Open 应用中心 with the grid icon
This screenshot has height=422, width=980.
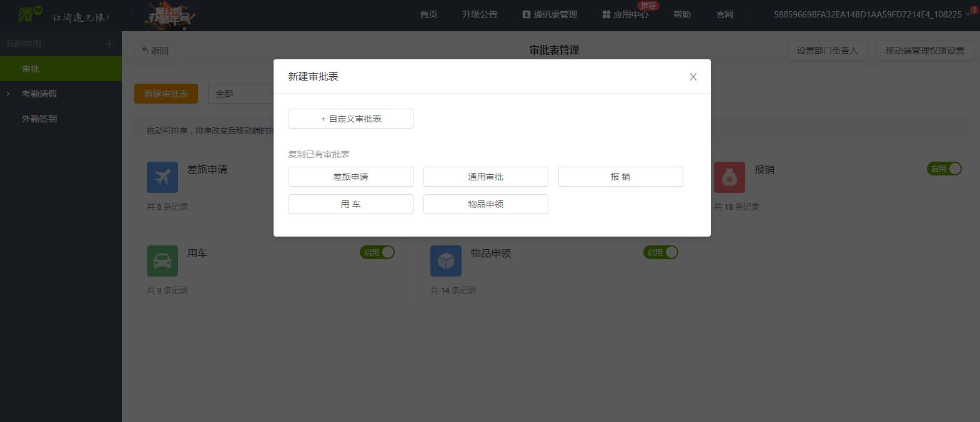click(625, 14)
